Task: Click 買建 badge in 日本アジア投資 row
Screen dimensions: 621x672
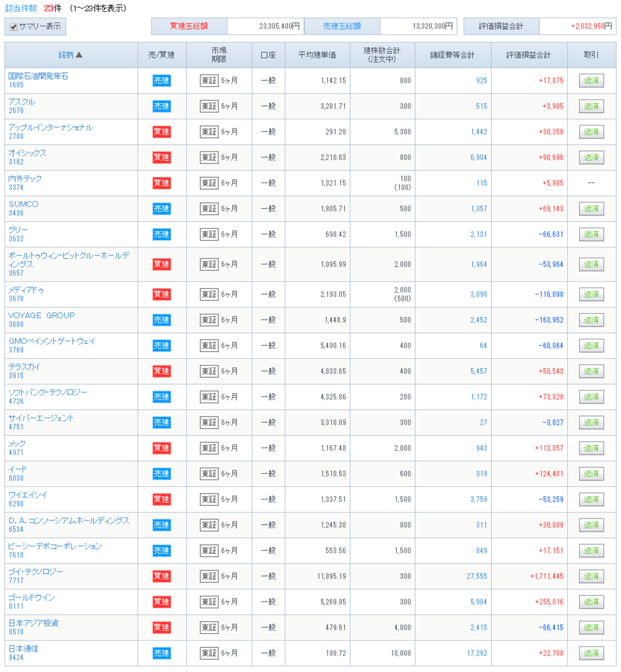Action: (161, 627)
